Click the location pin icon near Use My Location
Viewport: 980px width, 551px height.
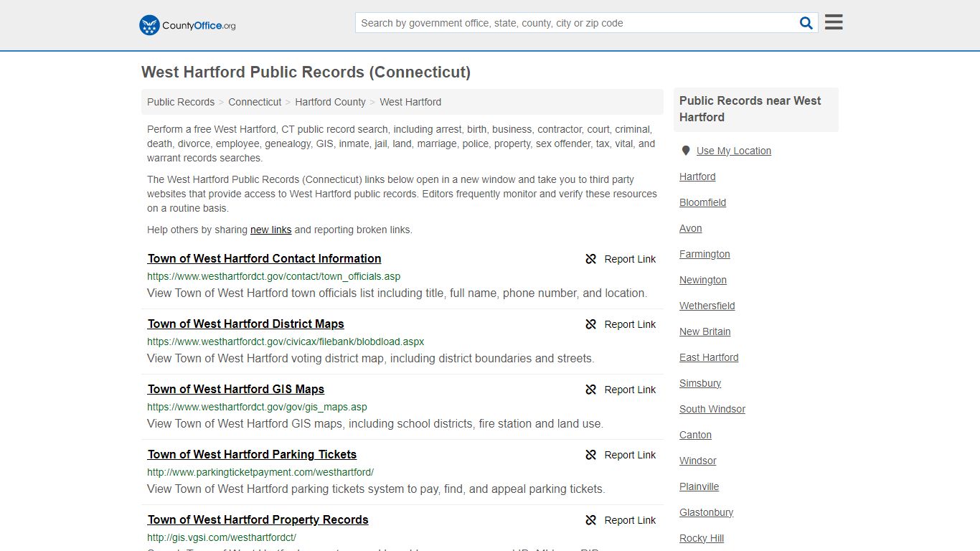[686, 151]
